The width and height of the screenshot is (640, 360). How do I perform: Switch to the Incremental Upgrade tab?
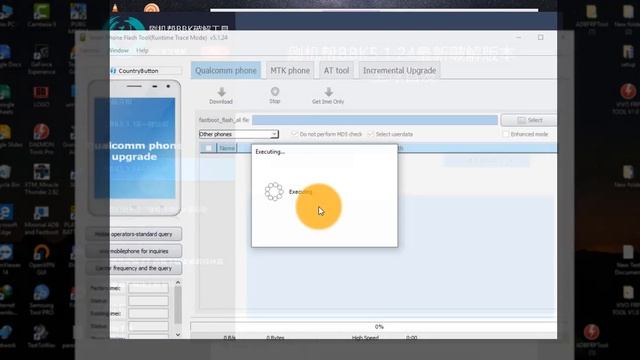coord(399,70)
